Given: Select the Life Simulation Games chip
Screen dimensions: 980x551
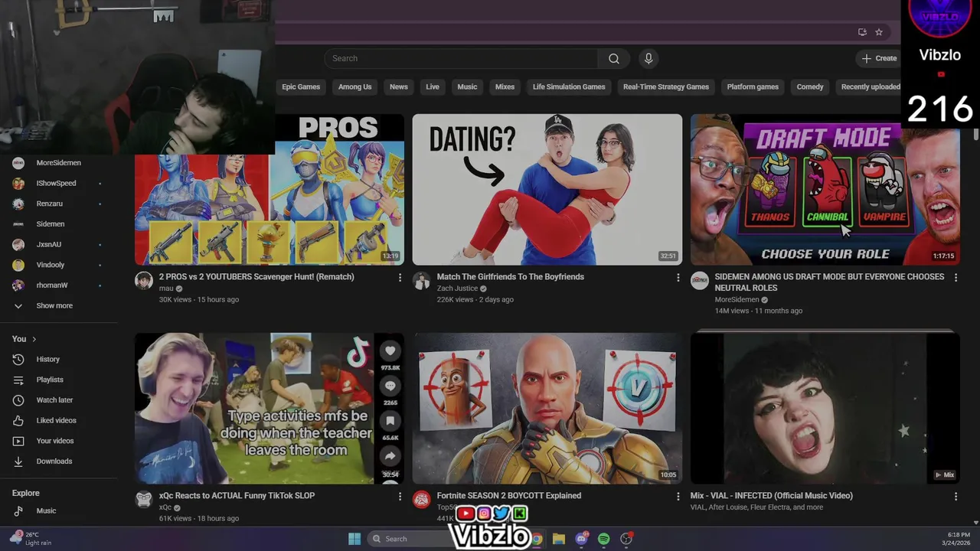Looking at the screenshot, I should (x=569, y=86).
